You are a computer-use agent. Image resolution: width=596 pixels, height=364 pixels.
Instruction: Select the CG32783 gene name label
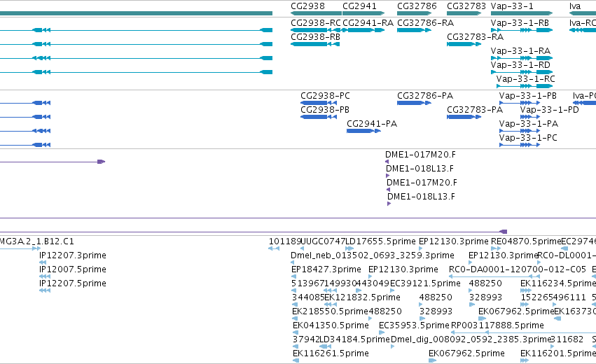pos(466,6)
